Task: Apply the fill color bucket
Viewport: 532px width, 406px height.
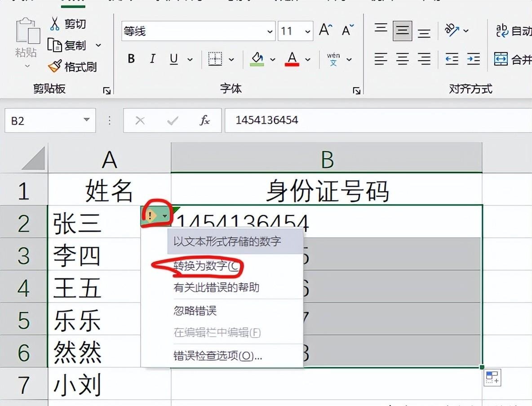Action: coord(257,59)
